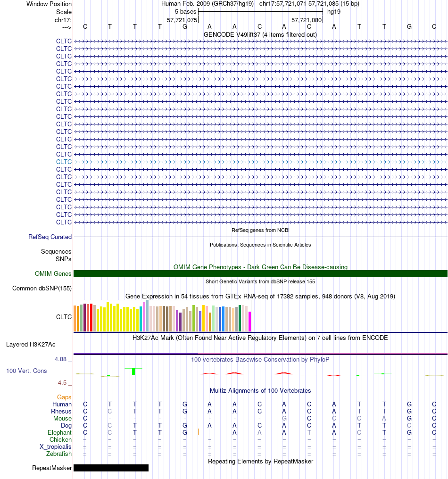Click the Layered H3K27Ac track label
This screenshot has height=479, width=448.
tap(31, 344)
